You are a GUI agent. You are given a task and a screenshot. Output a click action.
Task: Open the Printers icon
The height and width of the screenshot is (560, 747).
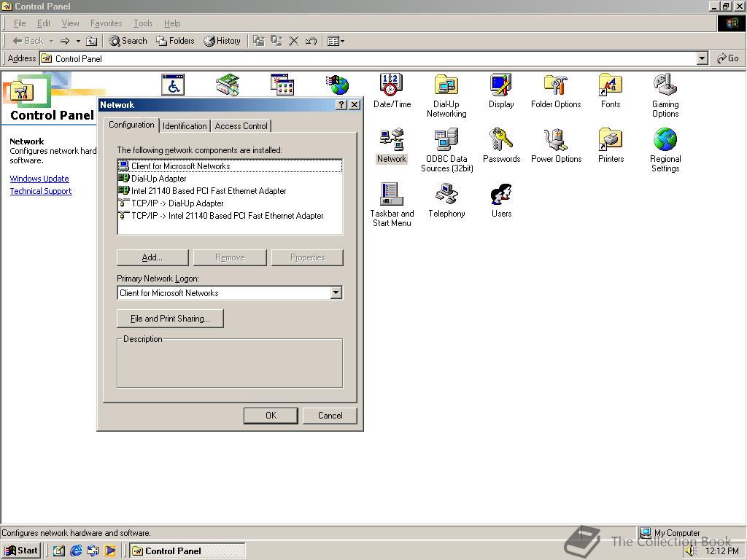pyautogui.click(x=611, y=146)
